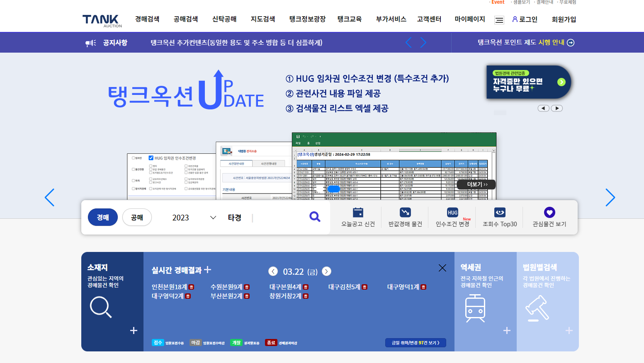
Task: Go to previous date arrow
Action: [x=273, y=271]
